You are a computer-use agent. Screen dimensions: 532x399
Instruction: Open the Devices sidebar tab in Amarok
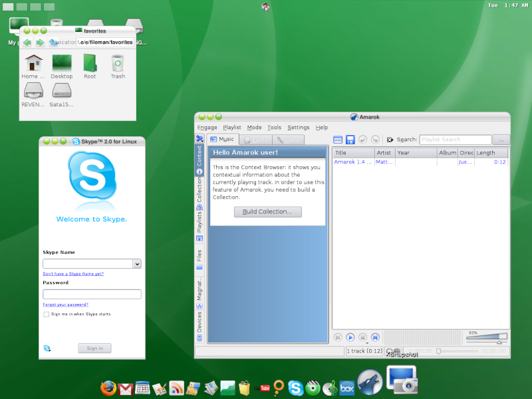(x=199, y=327)
